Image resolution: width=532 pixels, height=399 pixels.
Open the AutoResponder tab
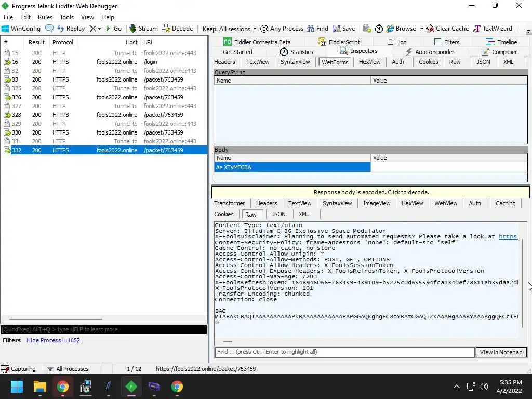pos(430,51)
